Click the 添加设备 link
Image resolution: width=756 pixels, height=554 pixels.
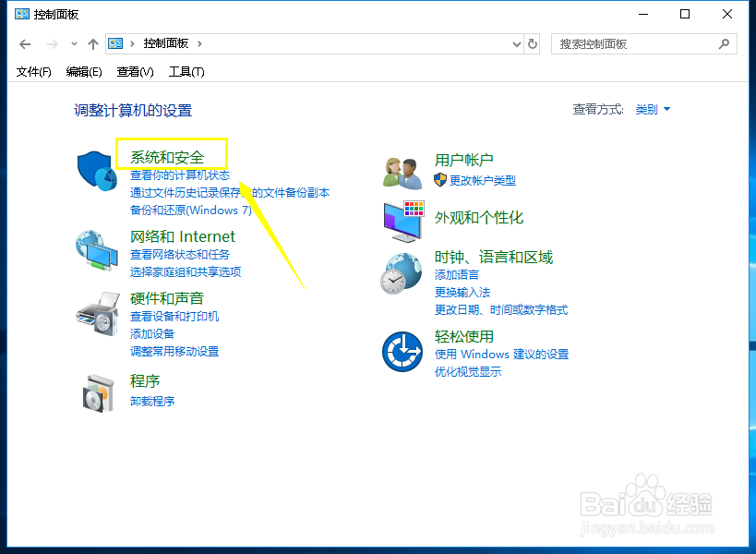tap(152, 333)
